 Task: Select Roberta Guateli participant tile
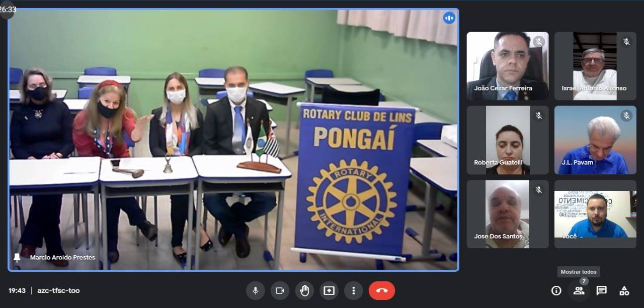point(507,140)
